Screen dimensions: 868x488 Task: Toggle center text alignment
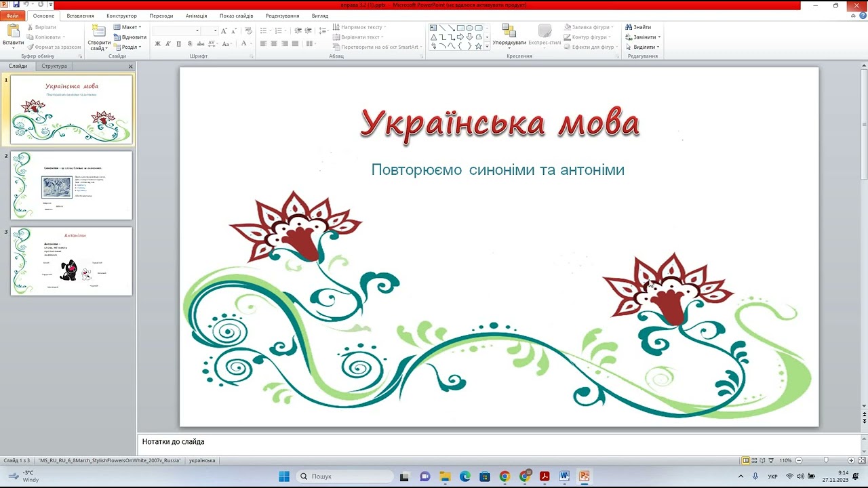tap(274, 43)
